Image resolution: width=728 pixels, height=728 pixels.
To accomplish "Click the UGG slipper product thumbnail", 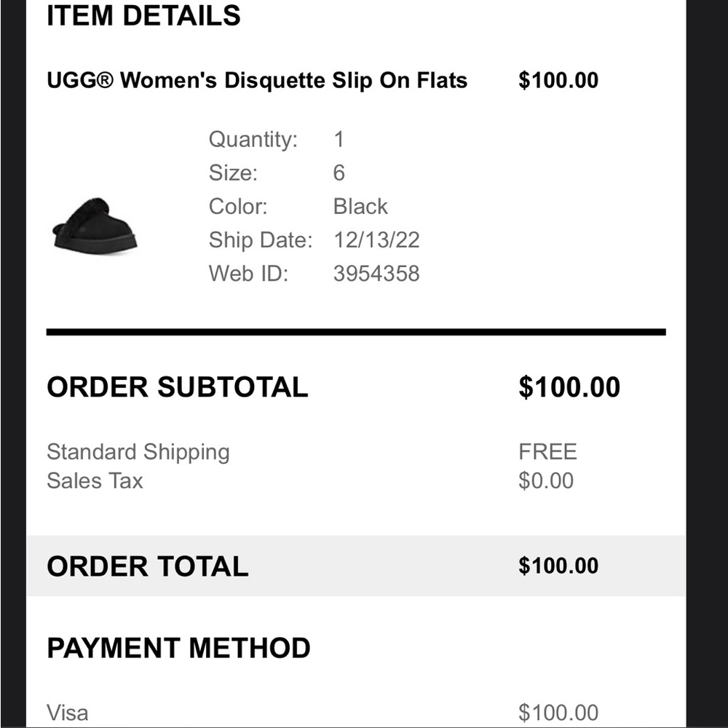I will pos(95,226).
